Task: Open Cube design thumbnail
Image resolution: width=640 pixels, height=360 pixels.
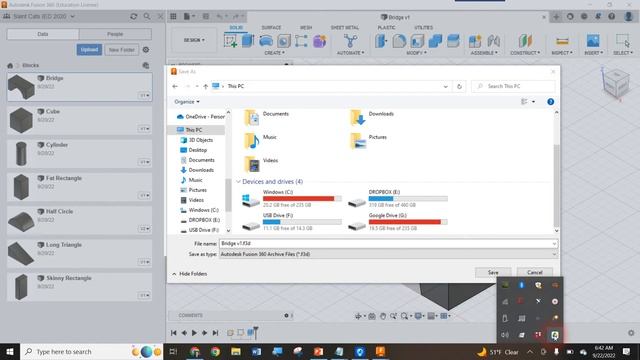Action: (21, 120)
